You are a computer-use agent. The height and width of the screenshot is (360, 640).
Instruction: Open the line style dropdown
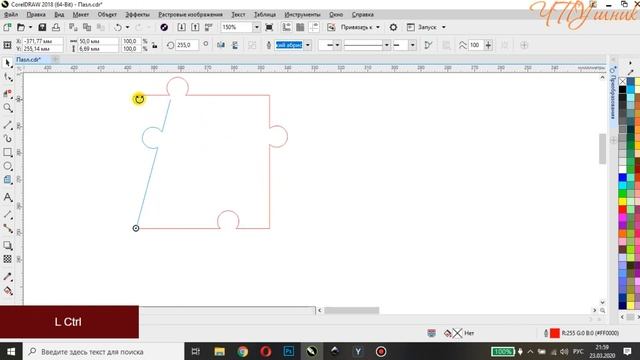[386, 45]
